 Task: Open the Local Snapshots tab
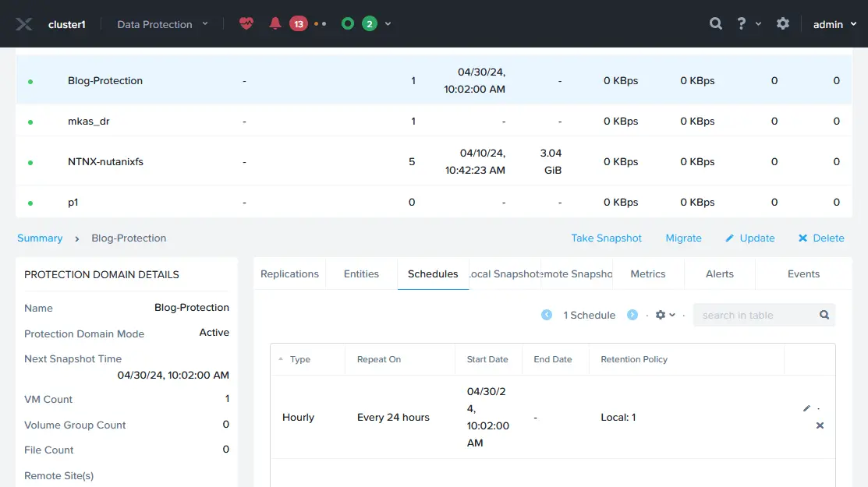point(505,273)
